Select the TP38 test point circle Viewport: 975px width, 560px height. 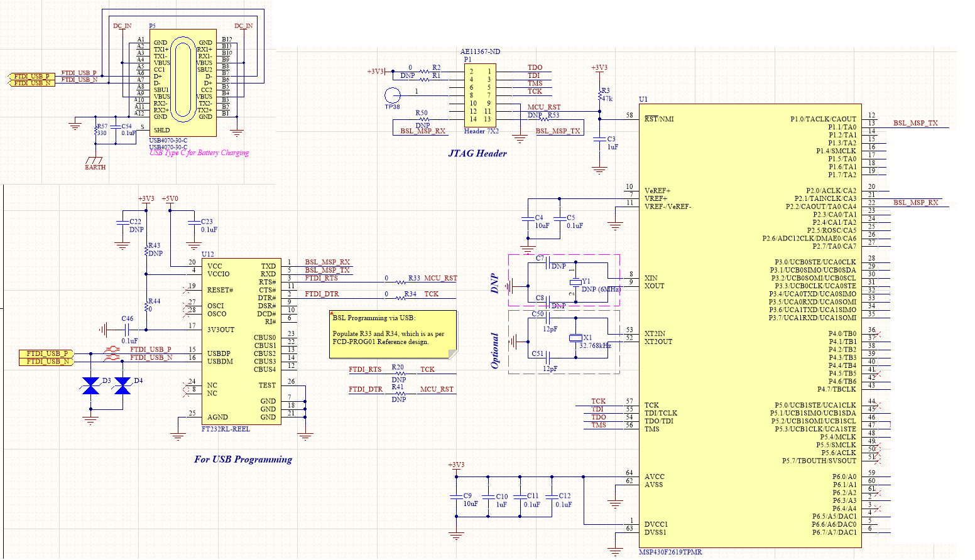pyautogui.click(x=392, y=95)
